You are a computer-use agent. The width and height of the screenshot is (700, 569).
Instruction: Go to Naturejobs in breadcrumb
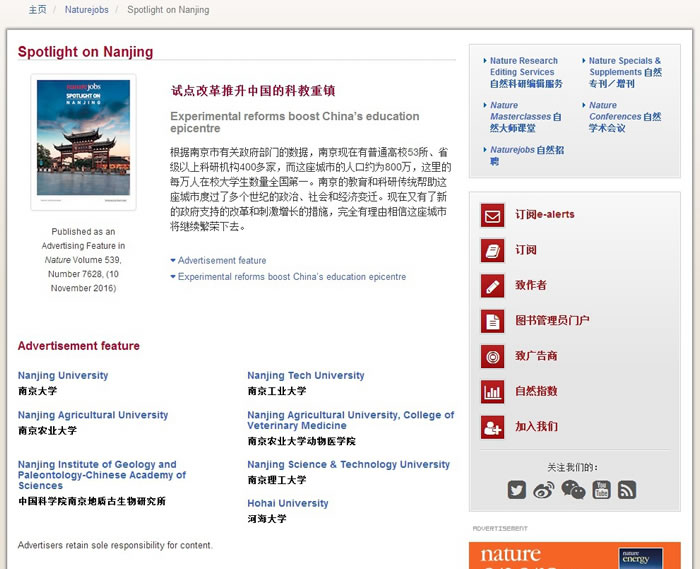[x=87, y=10]
